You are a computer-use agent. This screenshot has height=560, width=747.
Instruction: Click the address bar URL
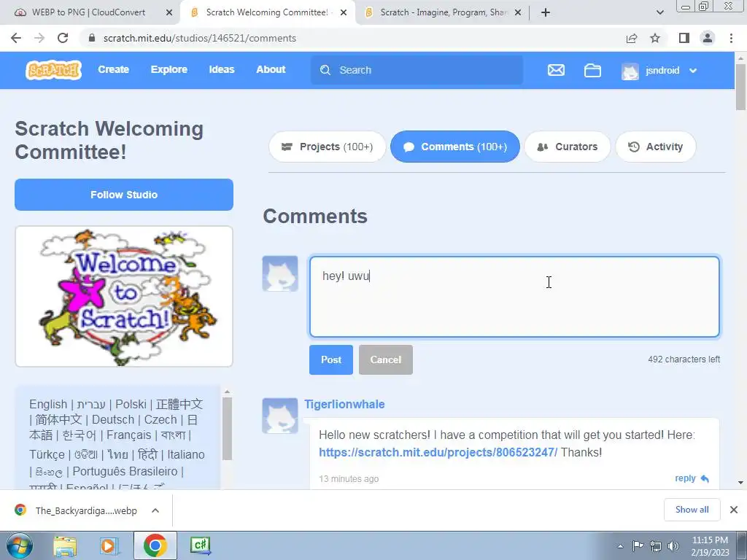[x=200, y=38]
